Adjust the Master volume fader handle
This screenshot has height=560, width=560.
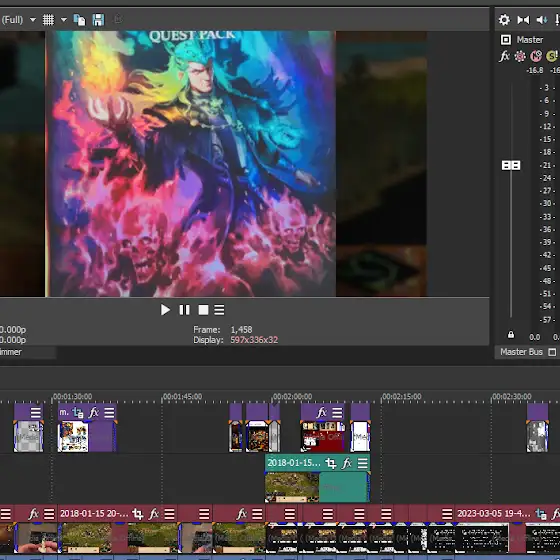click(x=511, y=165)
